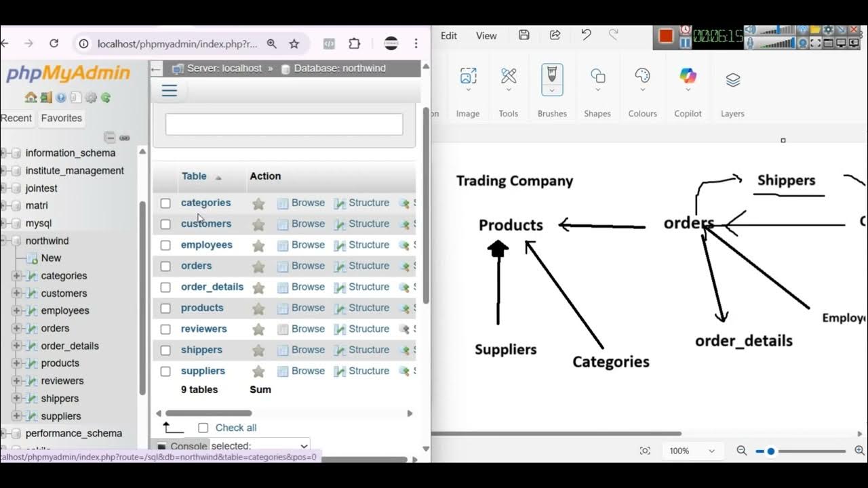Switch to Recent tab in phpMyAdmin
The image size is (868, 488).
coord(16,118)
